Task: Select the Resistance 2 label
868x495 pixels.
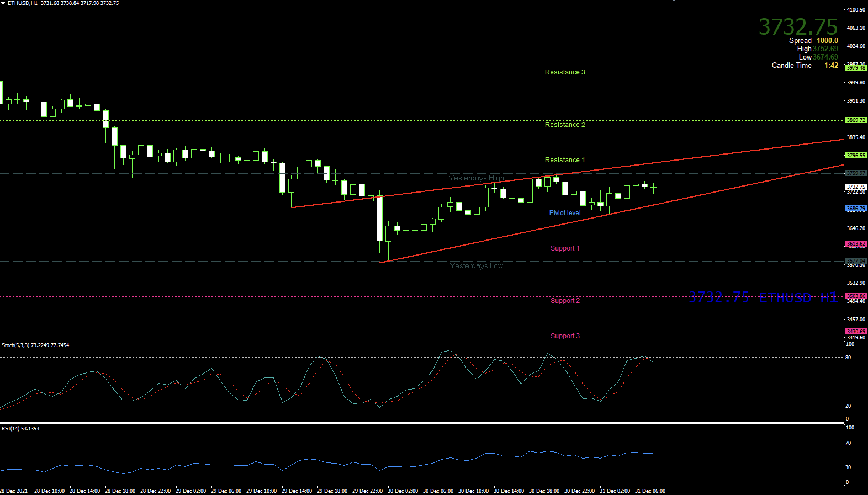Action: (564, 125)
